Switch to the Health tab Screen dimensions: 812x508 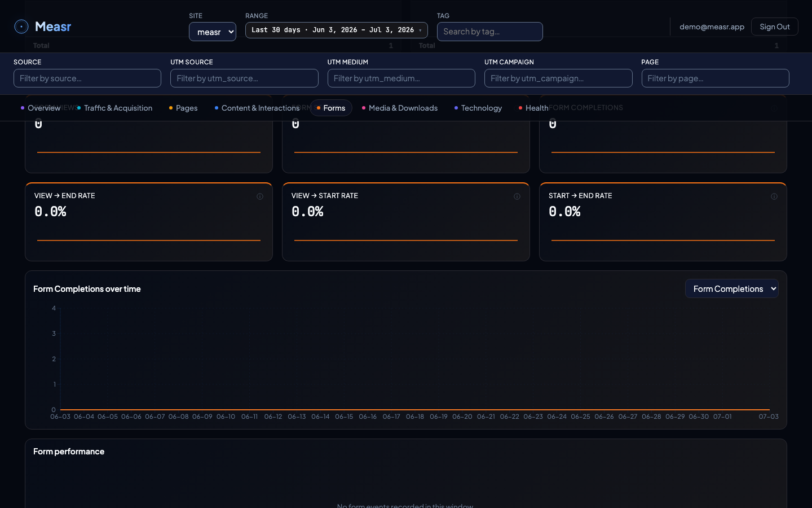click(x=533, y=108)
